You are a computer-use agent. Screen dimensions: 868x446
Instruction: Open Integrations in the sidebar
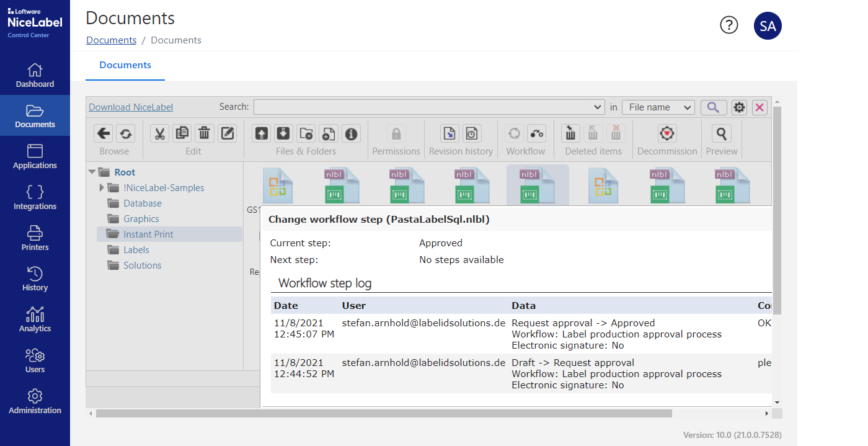click(x=35, y=198)
